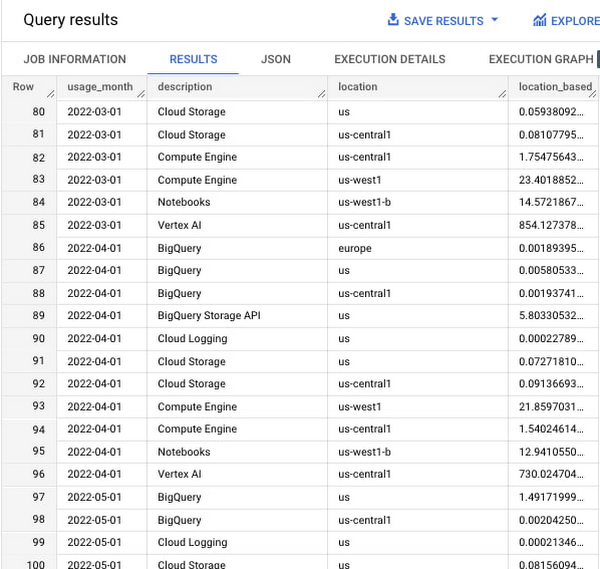Image resolution: width=600 pixels, height=569 pixels.
Task: Click the location_based column header
Action: coord(555,87)
